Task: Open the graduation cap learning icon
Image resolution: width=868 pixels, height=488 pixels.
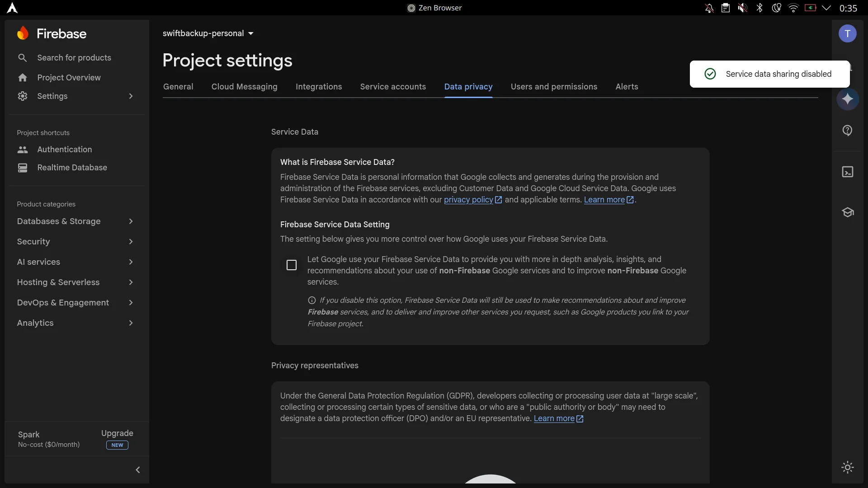Action: pyautogui.click(x=848, y=212)
